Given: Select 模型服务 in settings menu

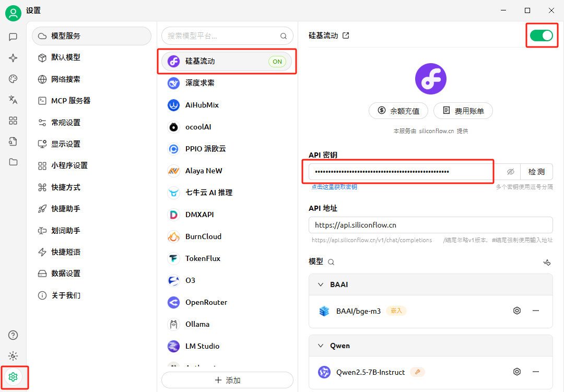Looking at the screenshot, I should [x=92, y=36].
